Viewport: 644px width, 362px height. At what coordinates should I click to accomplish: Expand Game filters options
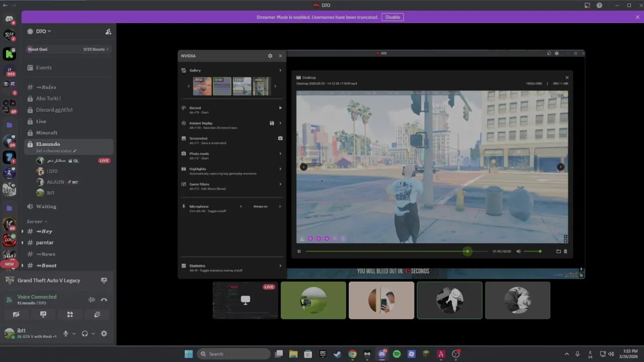tap(280, 184)
